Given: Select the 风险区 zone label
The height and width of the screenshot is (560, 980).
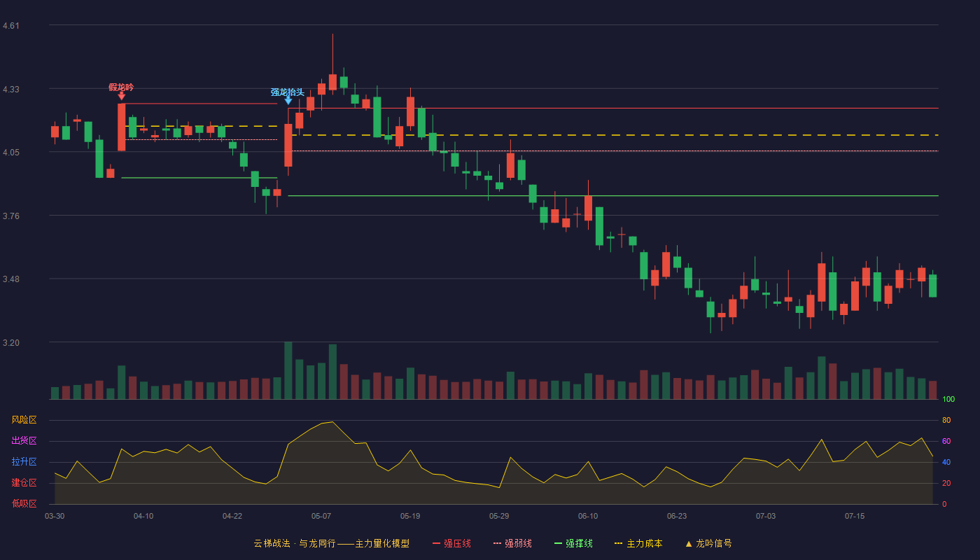Looking at the screenshot, I should (x=24, y=420).
